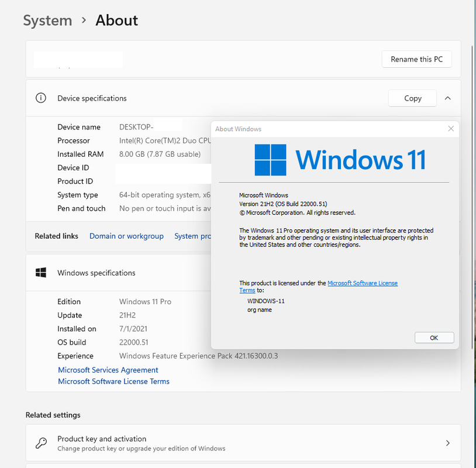Click the About breadcrumb heading
The image size is (476, 468).
pyautogui.click(x=116, y=20)
